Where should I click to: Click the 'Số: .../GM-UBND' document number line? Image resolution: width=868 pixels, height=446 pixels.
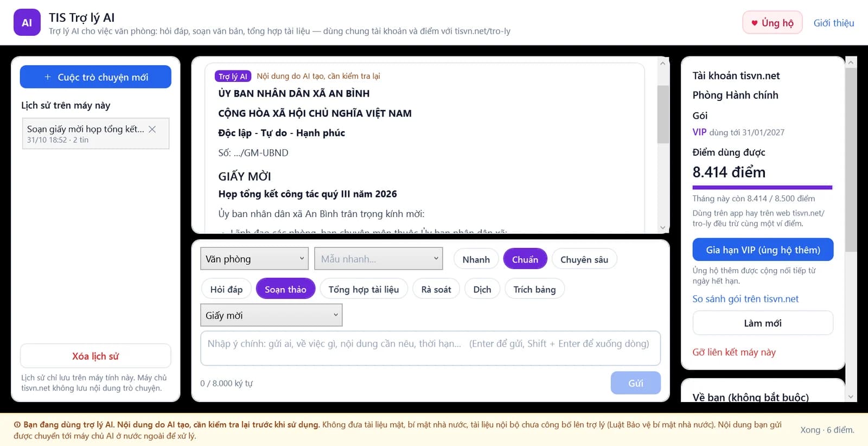pyautogui.click(x=253, y=153)
